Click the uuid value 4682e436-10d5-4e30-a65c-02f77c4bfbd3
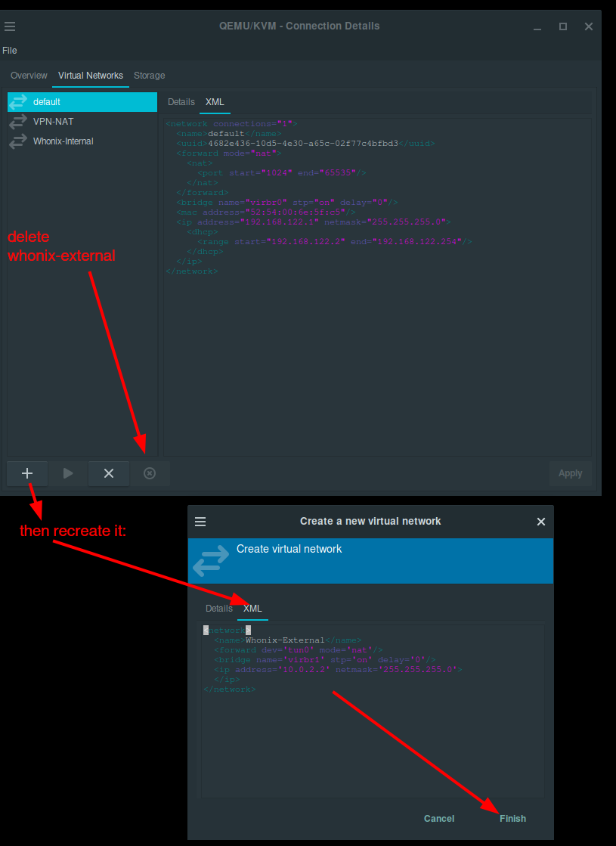The height and width of the screenshot is (846, 616). 303,144
